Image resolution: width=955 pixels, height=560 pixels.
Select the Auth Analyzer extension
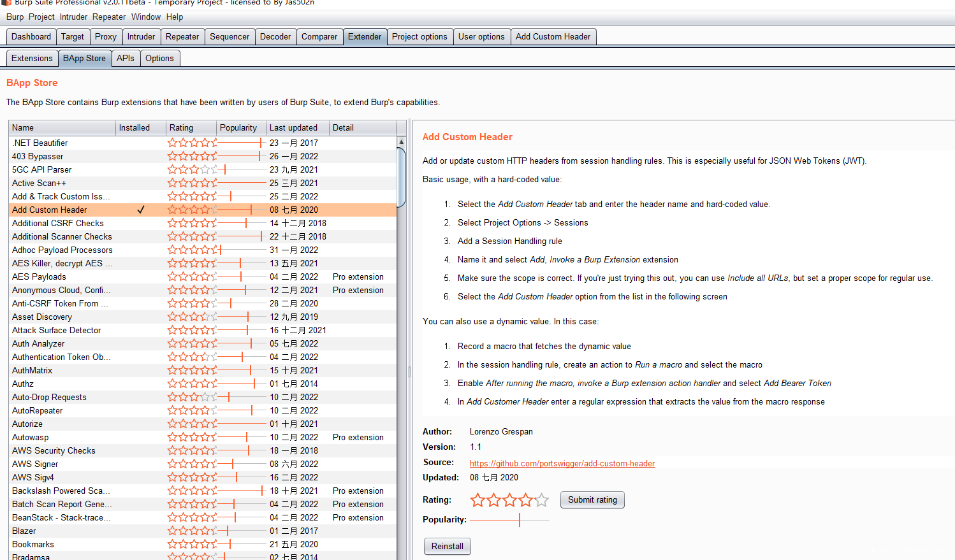[203, 343]
